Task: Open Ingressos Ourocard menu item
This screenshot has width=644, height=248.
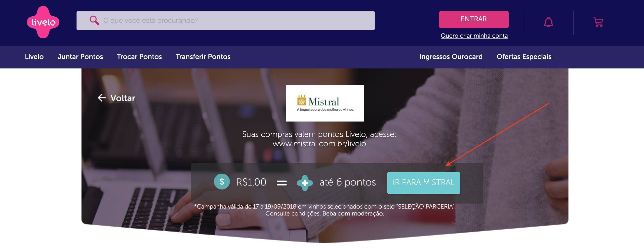Action: point(451,57)
